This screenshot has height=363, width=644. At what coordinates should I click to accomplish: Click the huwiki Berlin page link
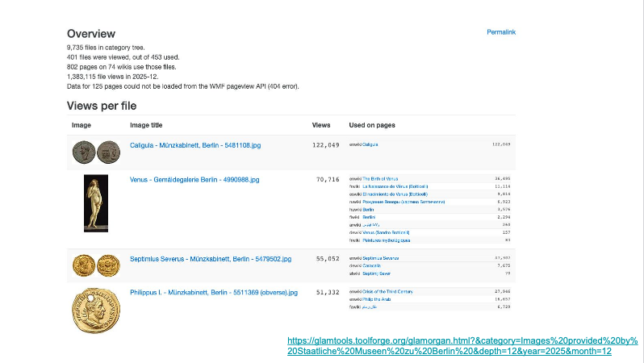click(x=367, y=210)
